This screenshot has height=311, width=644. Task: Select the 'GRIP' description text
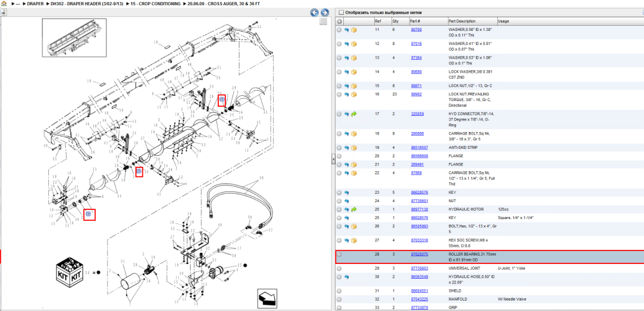[453, 307]
